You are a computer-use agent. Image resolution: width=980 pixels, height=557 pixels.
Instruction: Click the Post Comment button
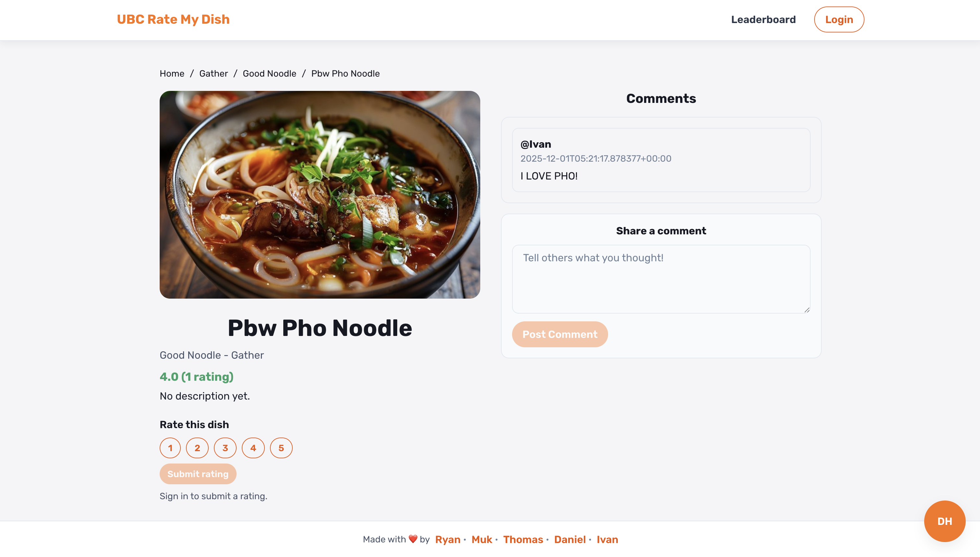pyautogui.click(x=560, y=334)
